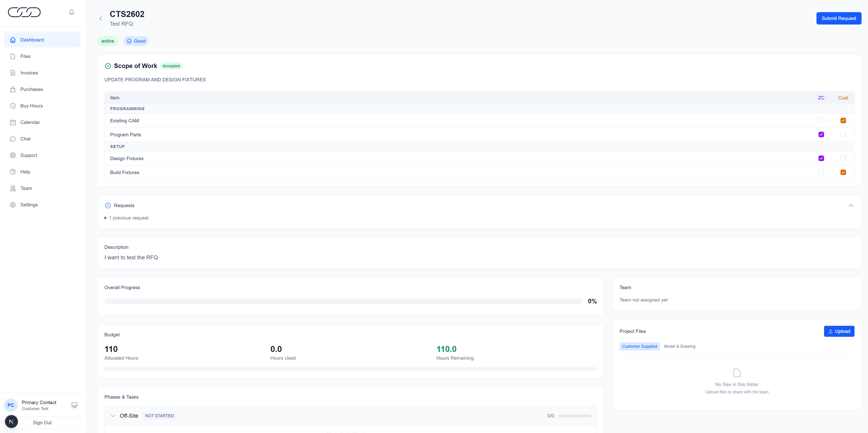Enable the ZC checkbox for Build Fixtures
The image size is (868, 433).
821,172
